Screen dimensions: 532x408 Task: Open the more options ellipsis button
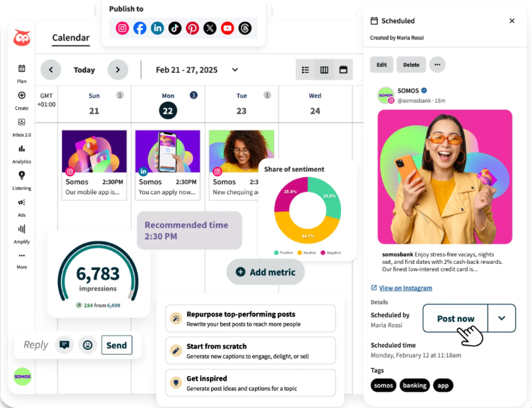(437, 65)
